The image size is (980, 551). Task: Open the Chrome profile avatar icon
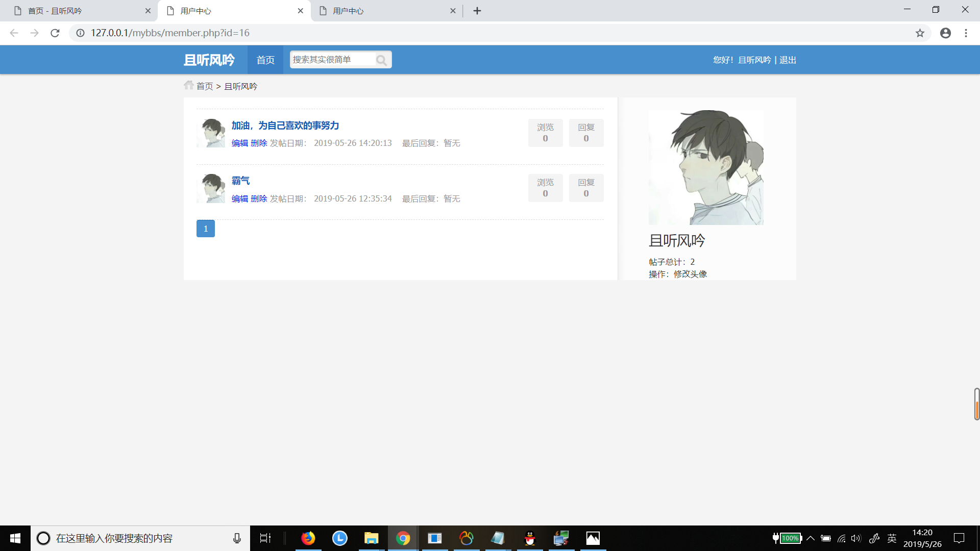click(x=945, y=33)
